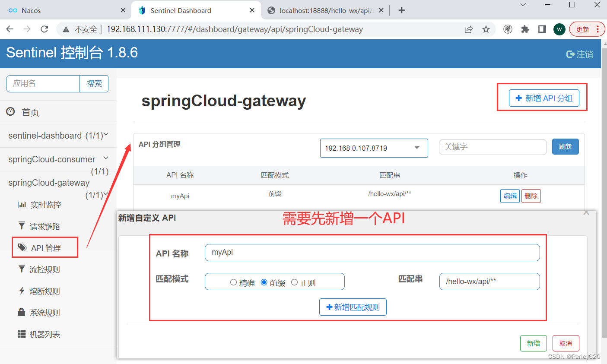Click 编辑 for the myApi row
Screen dimensions: 607x364
510,196
